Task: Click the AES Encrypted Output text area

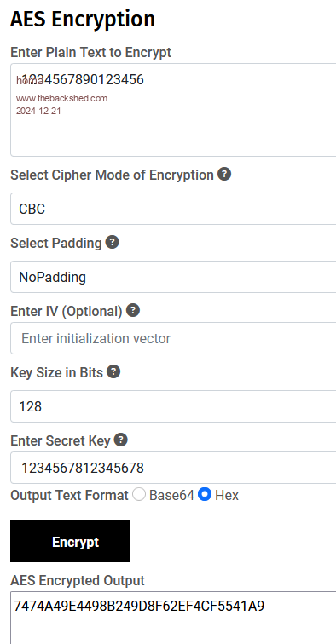Action: click(173, 618)
